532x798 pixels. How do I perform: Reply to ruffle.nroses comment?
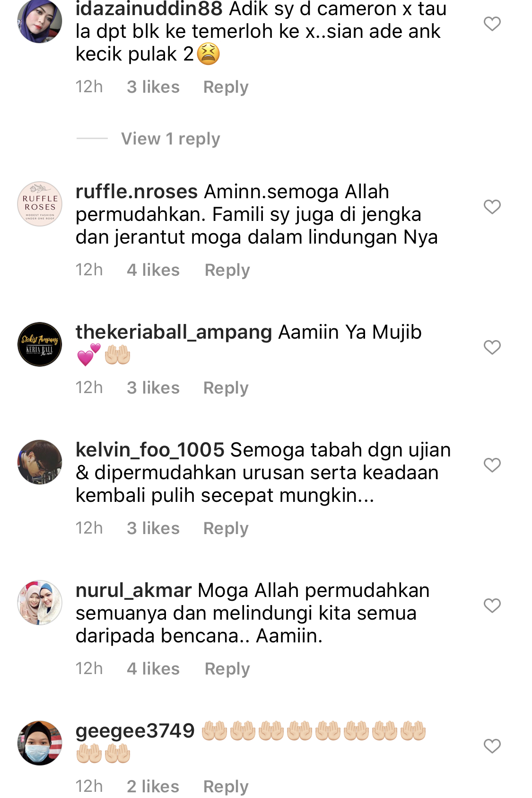227,271
